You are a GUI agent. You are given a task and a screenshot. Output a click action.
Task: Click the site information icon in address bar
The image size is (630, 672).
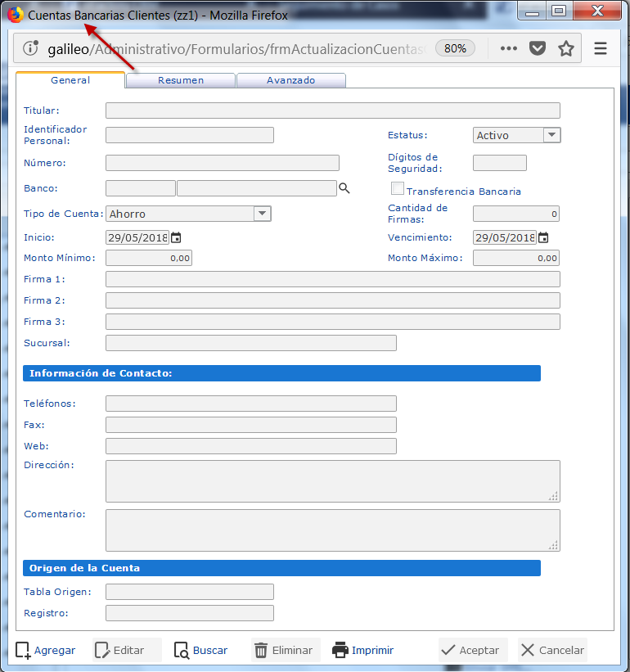click(x=31, y=48)
